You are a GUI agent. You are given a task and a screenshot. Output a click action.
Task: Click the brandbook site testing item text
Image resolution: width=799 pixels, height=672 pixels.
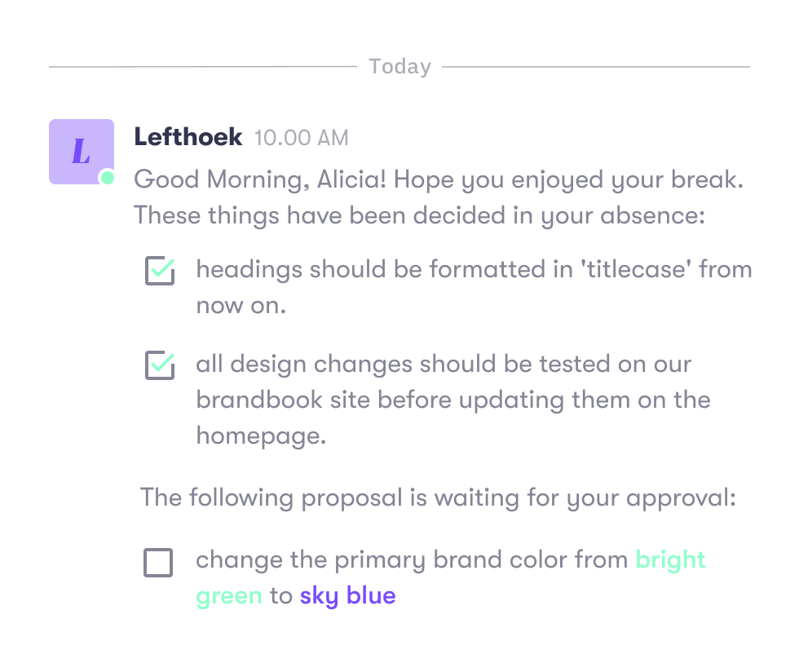click(x=453, y=400)
